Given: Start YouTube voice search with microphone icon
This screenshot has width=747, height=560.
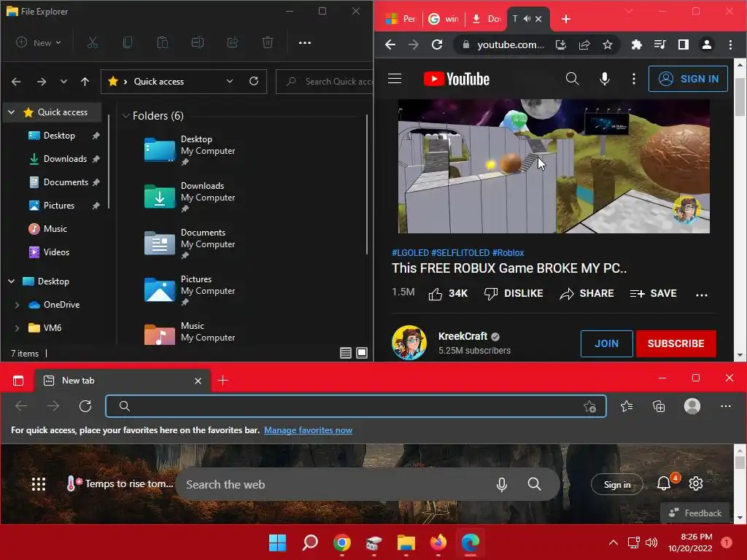Looking at the screenshot, I should tap(605, 79).
